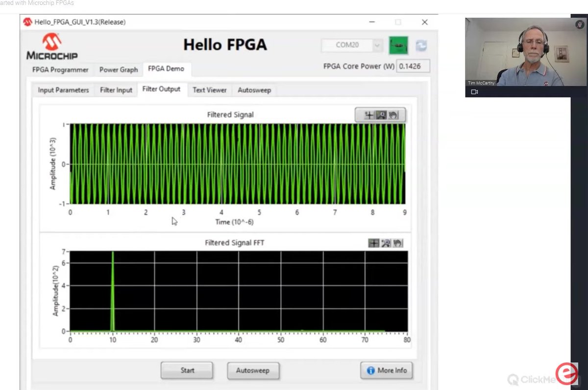
Task: Select the Filter Output tab
Action: (161, 89)
